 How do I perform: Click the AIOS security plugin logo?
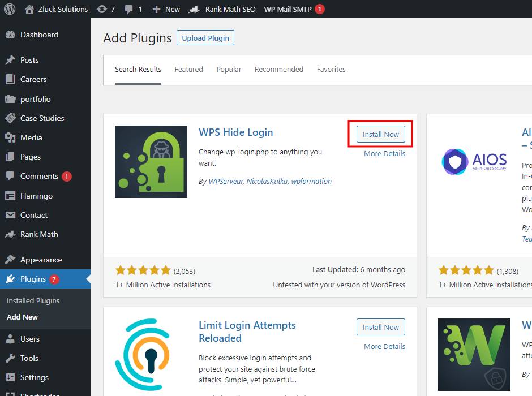coord(474,162)
